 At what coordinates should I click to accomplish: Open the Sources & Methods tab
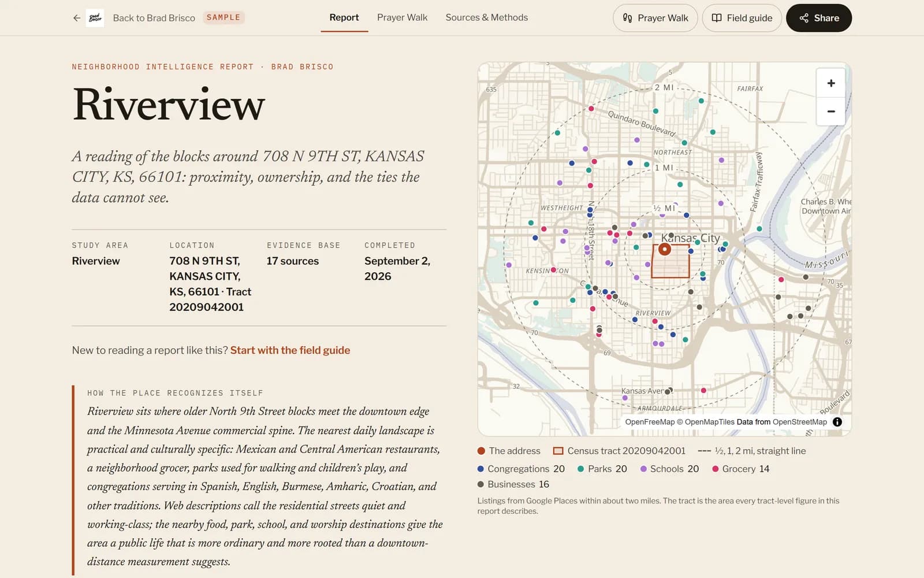click(x=487, y=17)
